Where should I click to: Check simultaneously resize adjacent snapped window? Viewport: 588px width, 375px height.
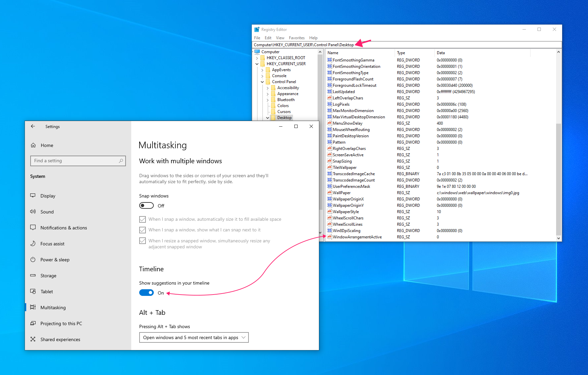[x=143, y=241]
